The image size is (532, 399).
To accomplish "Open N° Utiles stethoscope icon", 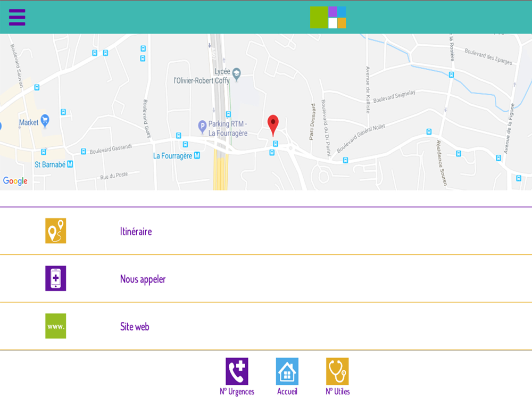I will pyautogui.click(x=337, y=371).
